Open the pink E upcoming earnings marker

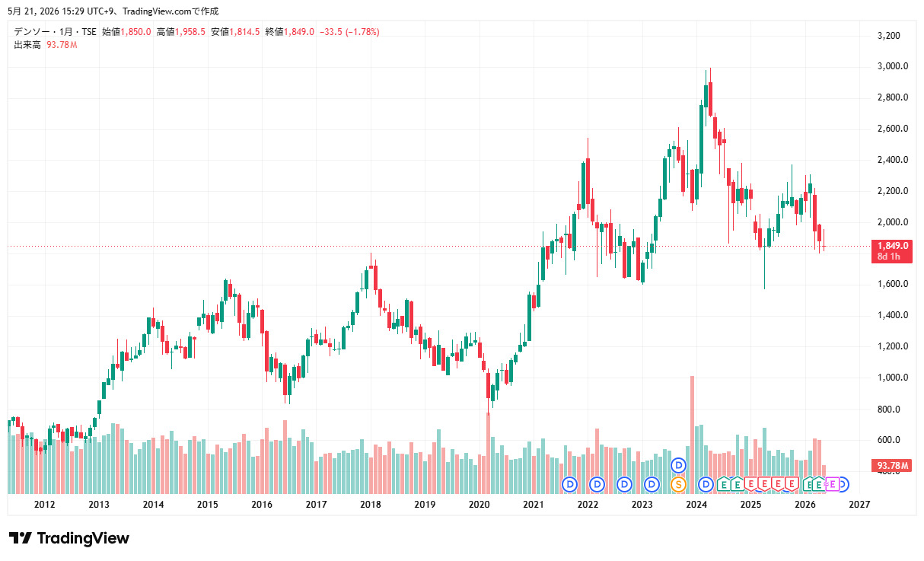point(832,484)
